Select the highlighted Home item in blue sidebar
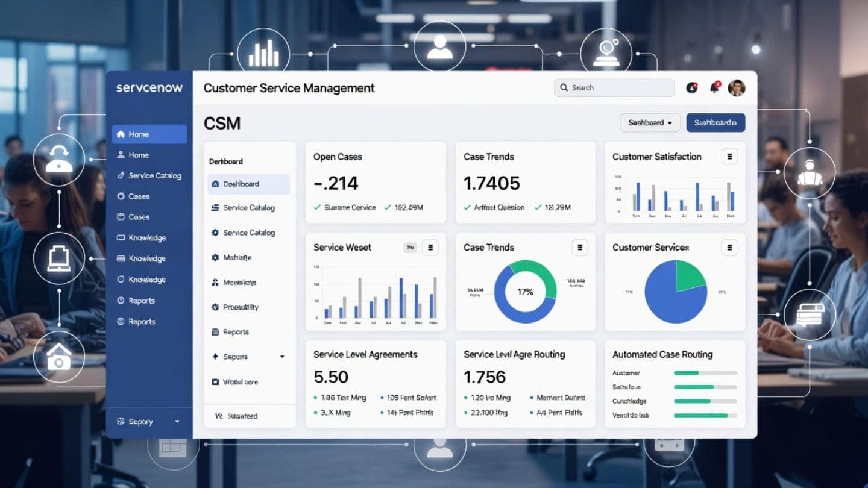 149,134
